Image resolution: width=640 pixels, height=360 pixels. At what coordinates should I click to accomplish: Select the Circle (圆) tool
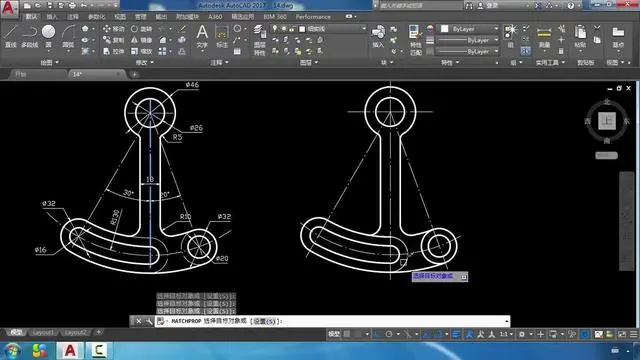point(48,36)
